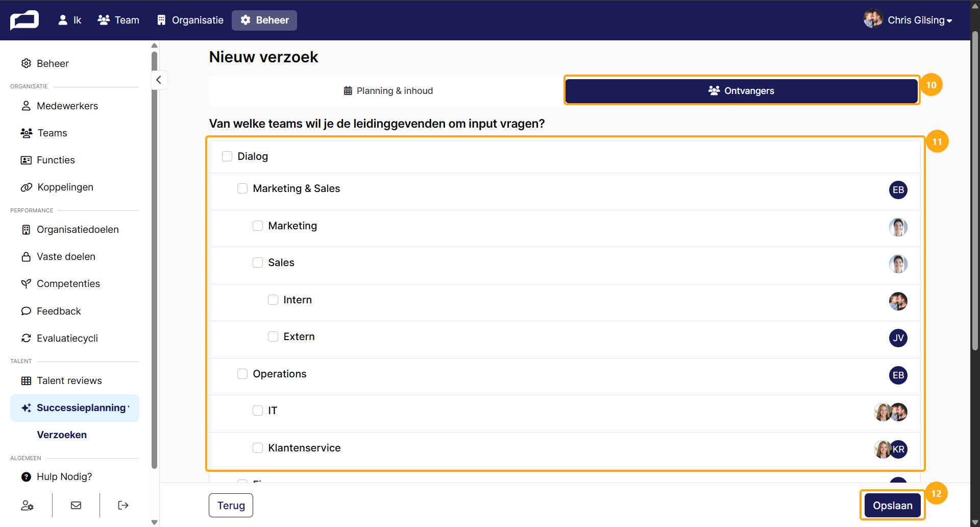
Task: Go back with the Terug button
Action: tap(231, 505)
